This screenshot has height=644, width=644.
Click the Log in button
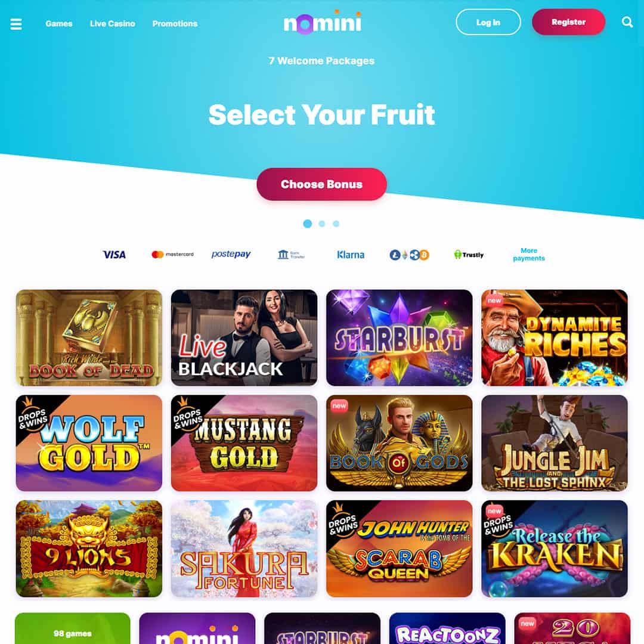point(488,22)
